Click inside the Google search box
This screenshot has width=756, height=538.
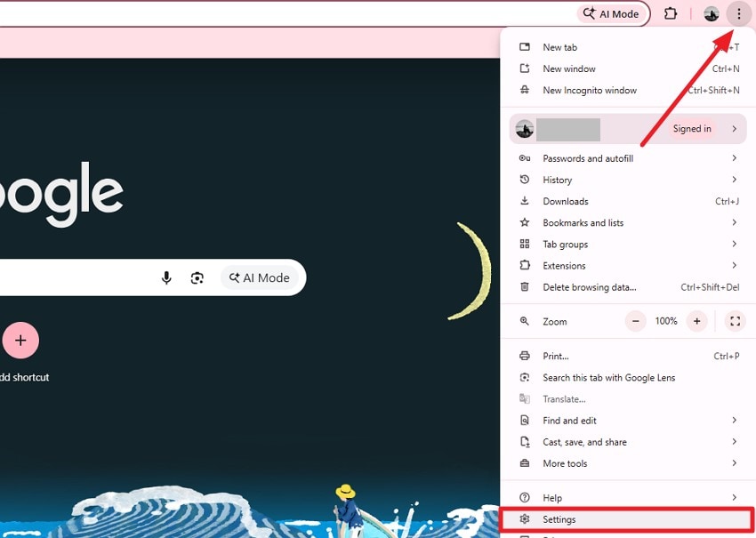80,277
